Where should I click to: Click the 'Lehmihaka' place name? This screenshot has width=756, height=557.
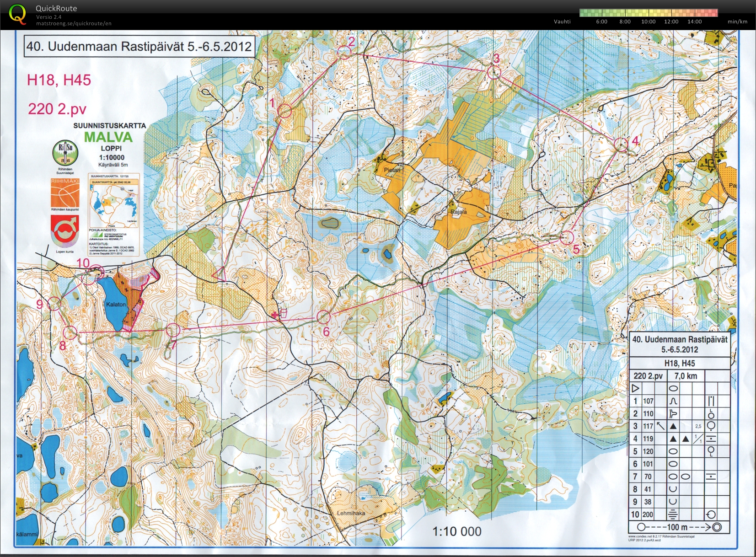[351, 513]
